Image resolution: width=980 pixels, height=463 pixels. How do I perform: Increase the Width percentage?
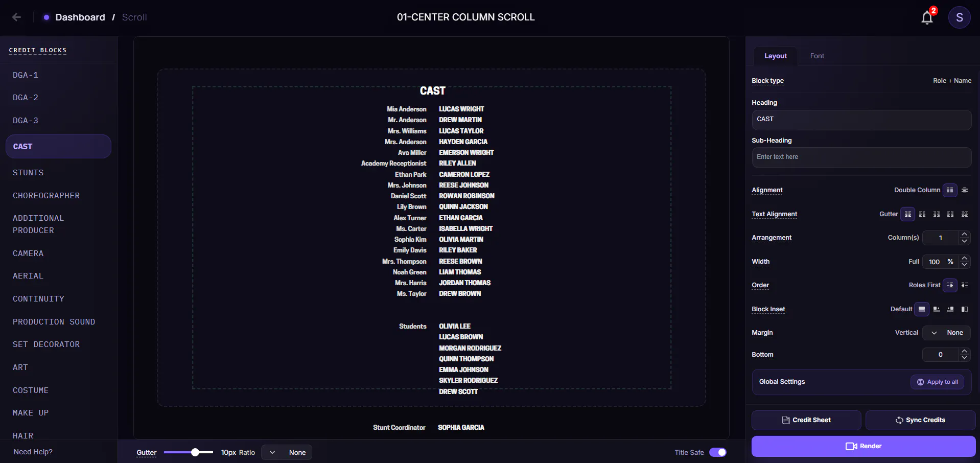(964, 258)
